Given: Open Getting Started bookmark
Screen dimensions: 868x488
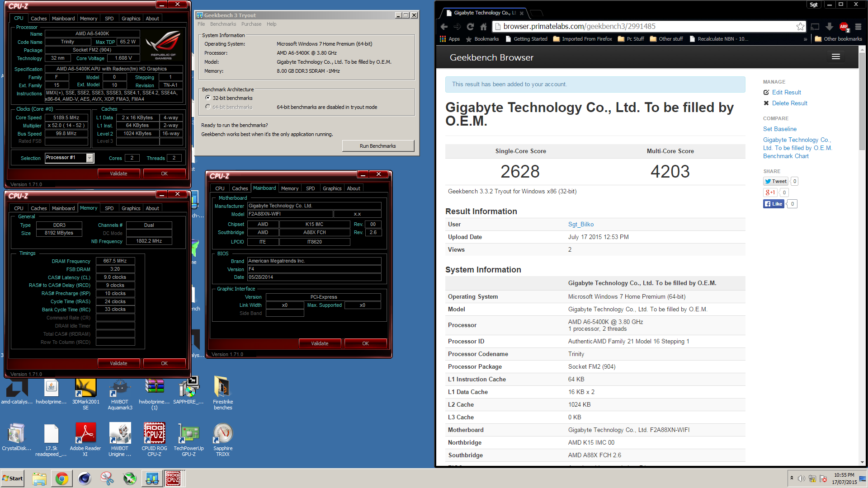Looking at the screenshot, I should pos(526,39).
